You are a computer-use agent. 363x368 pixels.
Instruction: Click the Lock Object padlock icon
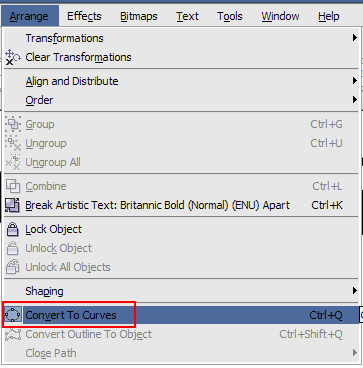[x=13, y=229]
